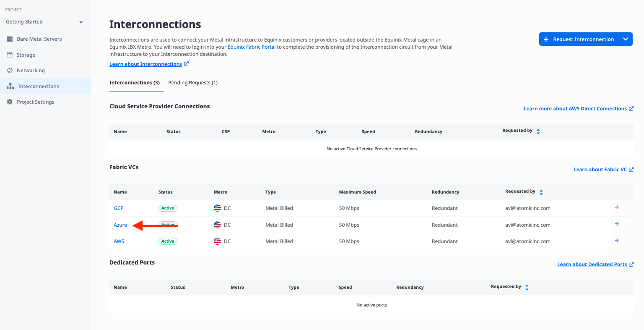Open Storage in the sidebar
644x330 pixels.
tap(26, 55)
